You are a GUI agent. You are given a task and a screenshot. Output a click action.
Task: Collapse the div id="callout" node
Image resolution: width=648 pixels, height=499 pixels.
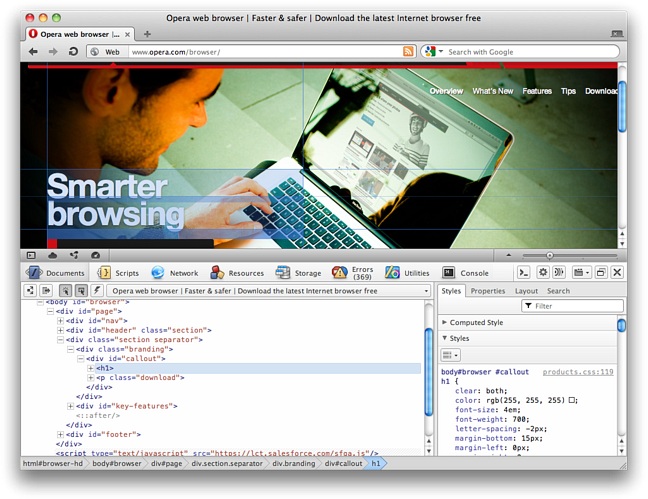click(80, 359)
